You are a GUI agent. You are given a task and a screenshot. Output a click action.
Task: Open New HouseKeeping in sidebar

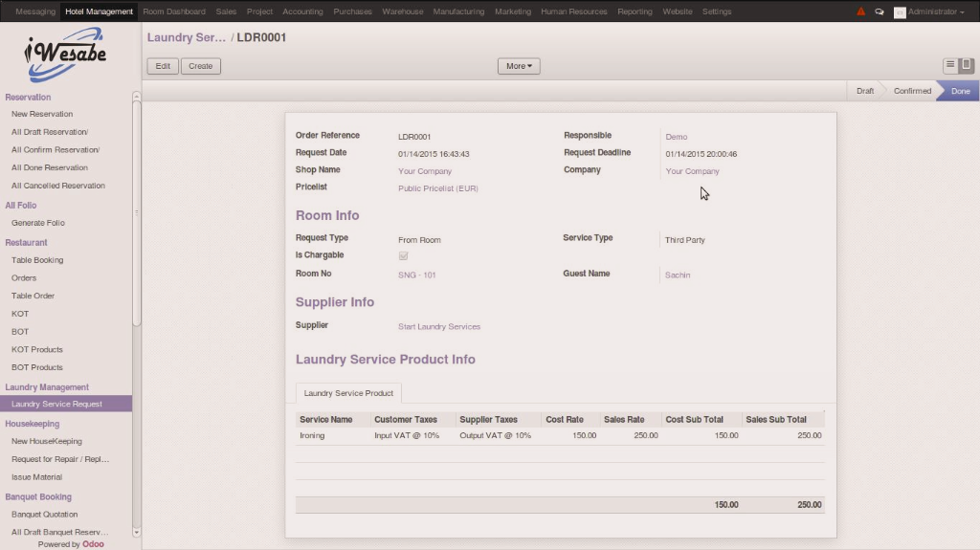click(47, 441)
